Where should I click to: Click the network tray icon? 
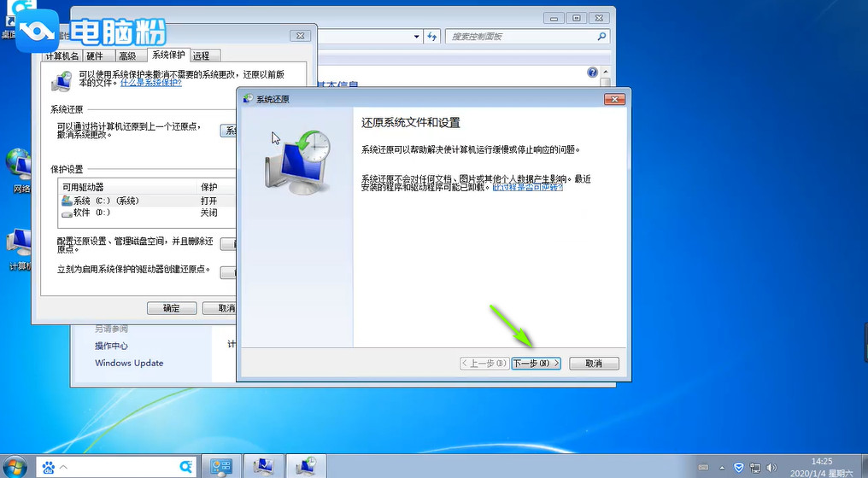[x=755, y=468]
